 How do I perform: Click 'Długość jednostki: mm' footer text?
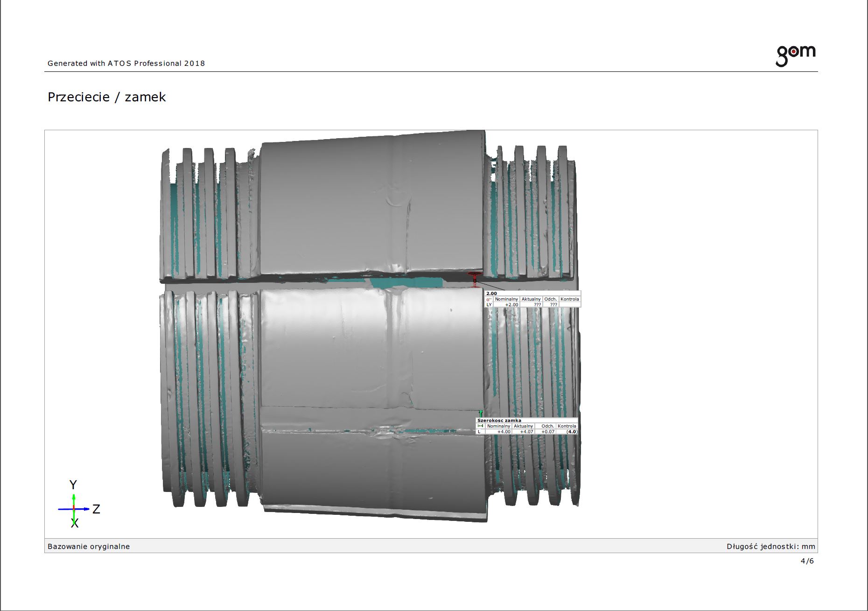tap(770, 547)
